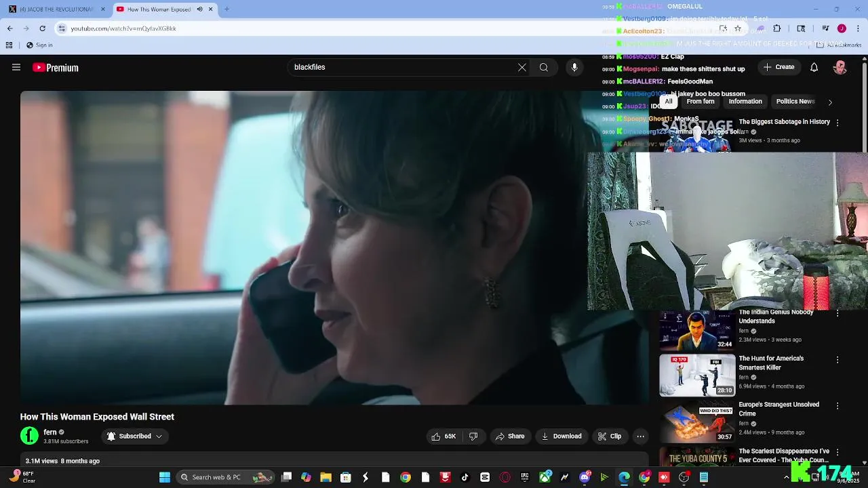Viewport: 868px width, 488px height.
Task: Open the fern channel avatar
Action: point(29,436)
